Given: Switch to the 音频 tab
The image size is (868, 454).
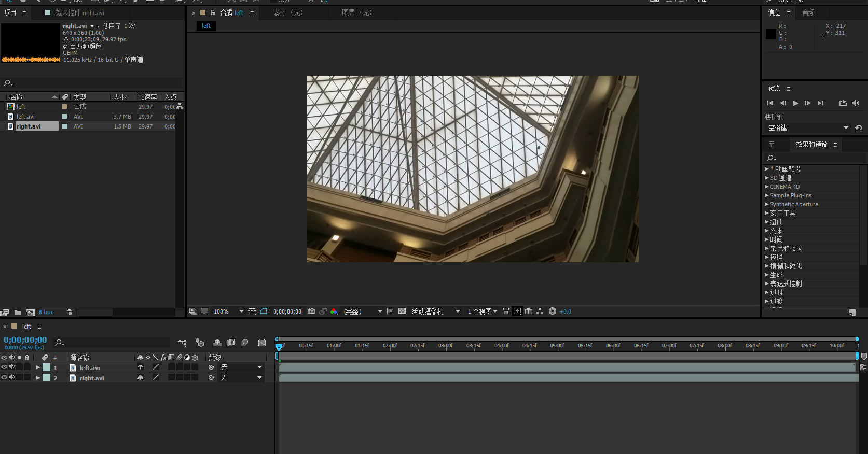Looking at the screenshot, I should pos(808,12).
